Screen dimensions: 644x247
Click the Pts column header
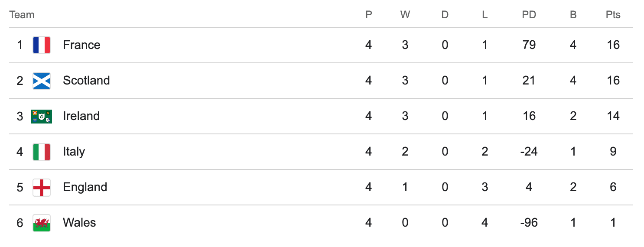613,15
